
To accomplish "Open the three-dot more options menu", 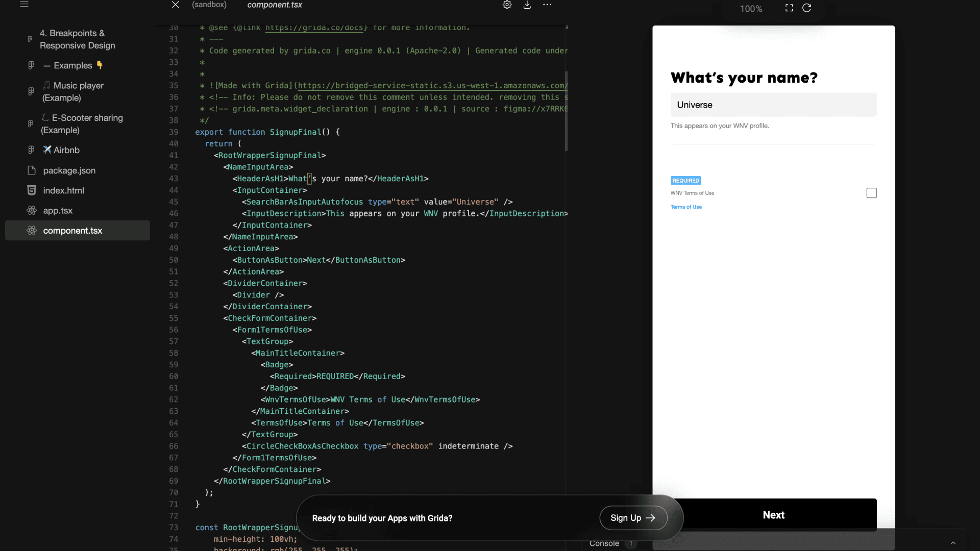I will 547,5.
